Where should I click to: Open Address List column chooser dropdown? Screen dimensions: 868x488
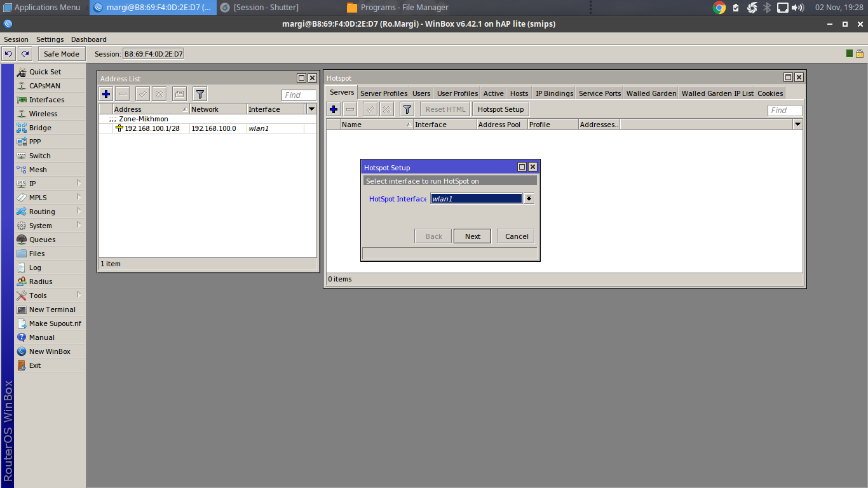311,109
